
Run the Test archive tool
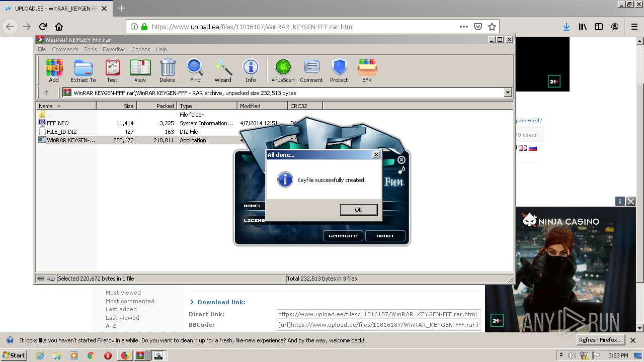click(x=112, y=70)
